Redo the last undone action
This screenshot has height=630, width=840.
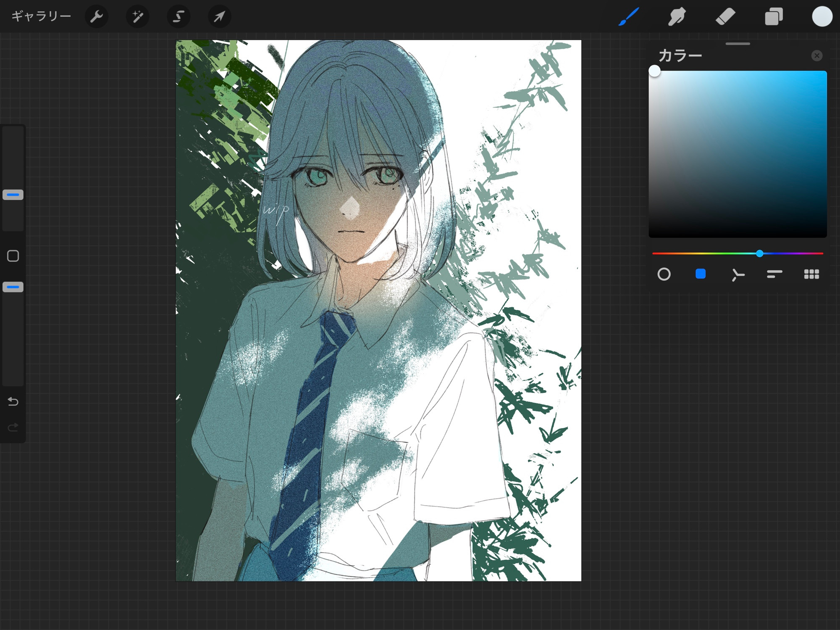point(13,427)
